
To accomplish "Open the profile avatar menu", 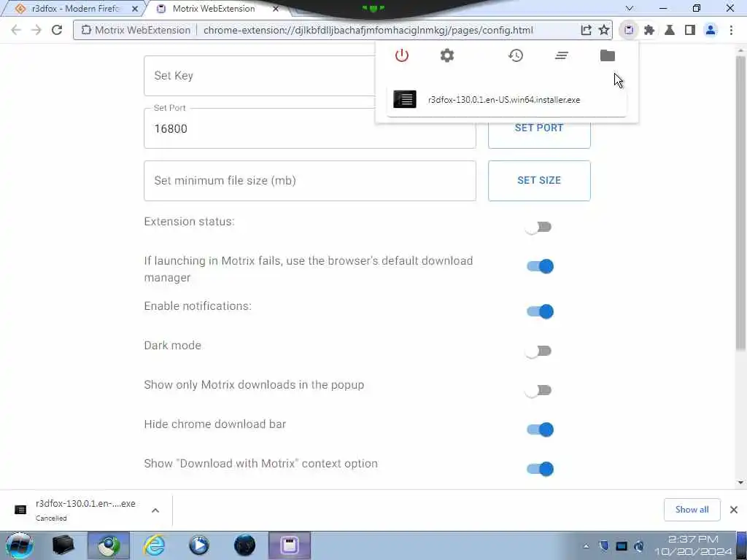I will coord(711,30).
